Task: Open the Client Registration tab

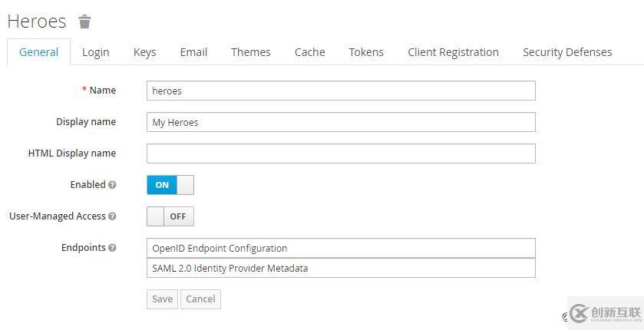Action: pos(453,52)
